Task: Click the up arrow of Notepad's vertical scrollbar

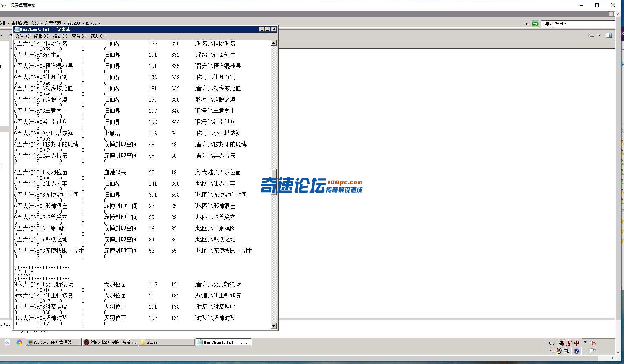Action: 274,43
